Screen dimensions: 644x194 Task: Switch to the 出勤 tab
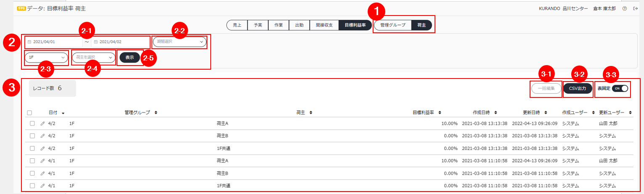coord(299,25)
